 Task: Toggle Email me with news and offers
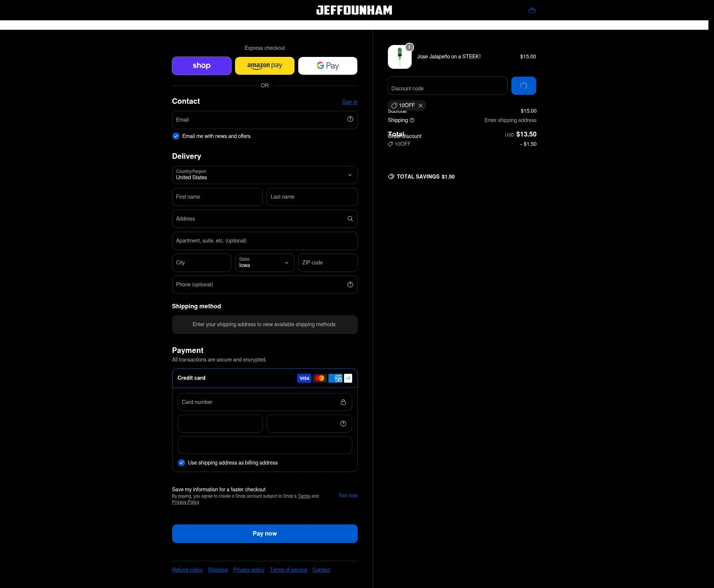[176, 136]
